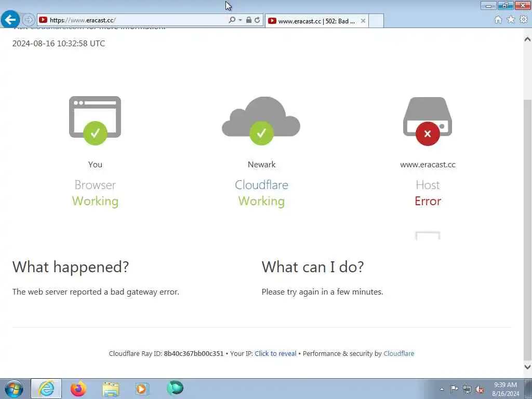Screen dimensions: 532x399
Task: Close the Internet Explorer window
Action: tap(523, 5)
